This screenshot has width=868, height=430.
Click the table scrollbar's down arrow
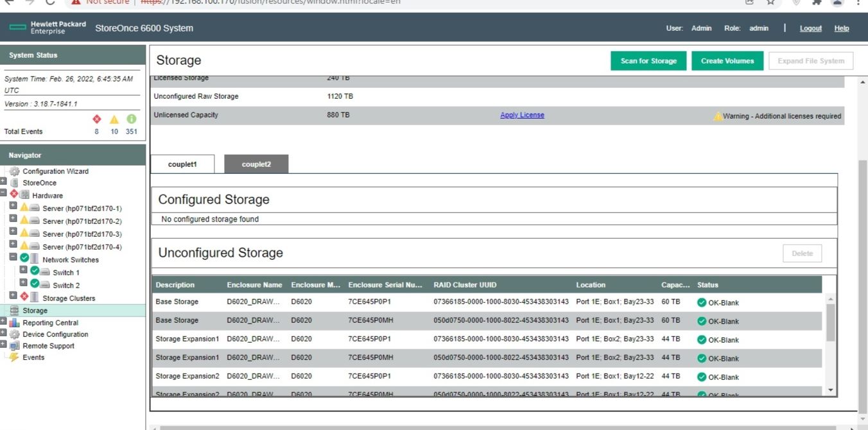[831, 390]
